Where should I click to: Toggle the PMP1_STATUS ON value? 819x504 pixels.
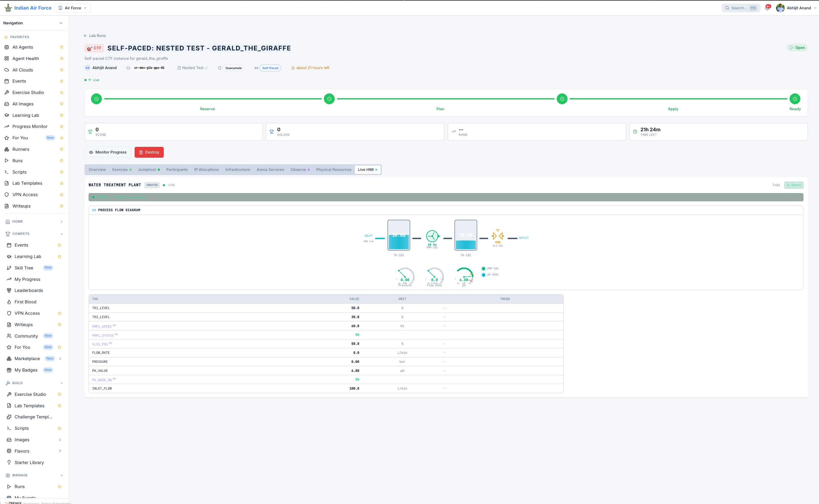point(357,335)
